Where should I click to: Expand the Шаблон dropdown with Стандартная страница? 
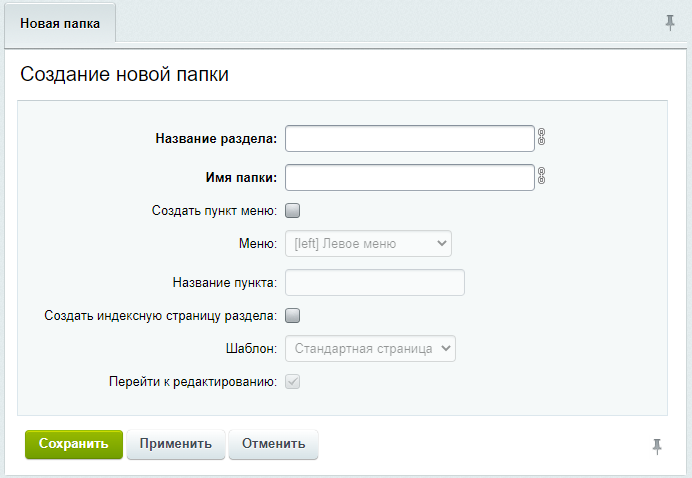(370, 349)
